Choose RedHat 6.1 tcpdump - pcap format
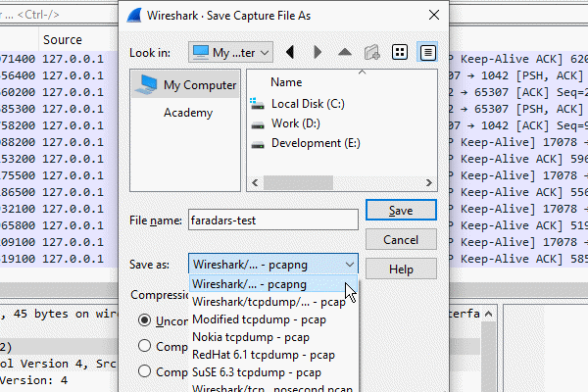 coord(273,355)
